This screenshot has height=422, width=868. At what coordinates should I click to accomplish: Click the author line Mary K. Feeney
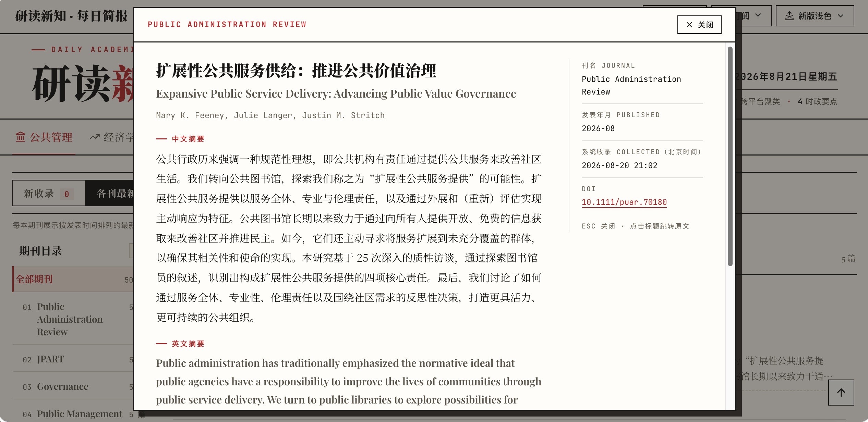coord(270,115)
